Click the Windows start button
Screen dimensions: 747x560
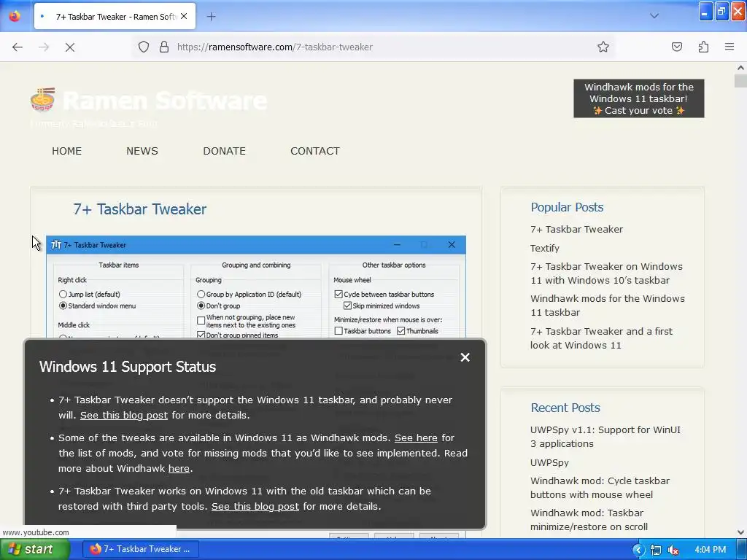(x=35, y=549)
